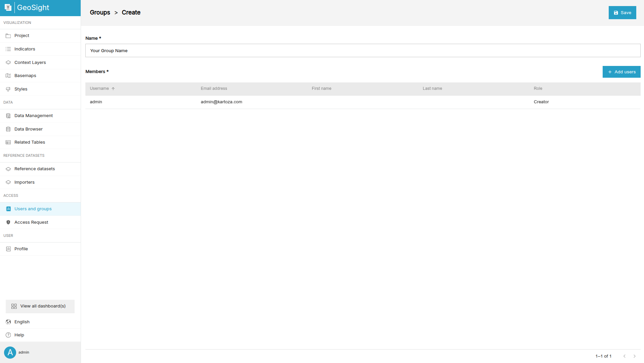Click the Reference datasets layers icon
This screenshot has height=363, width=644.
[8, 169]
